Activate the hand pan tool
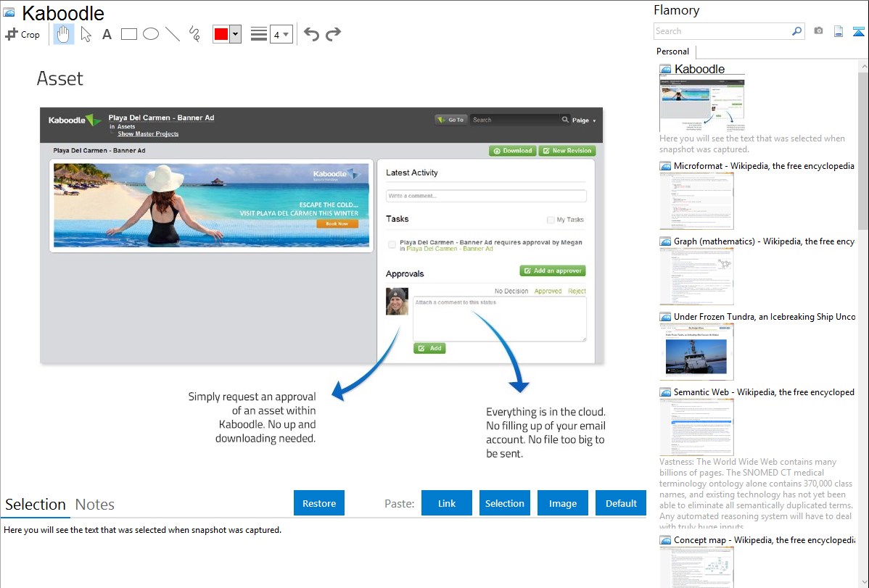The image size is (869, 588). (x=63, y=34)
